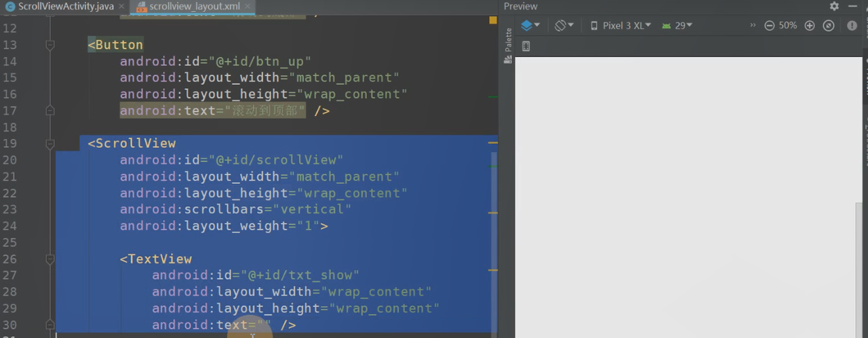The width and height of the screenshot is (868, 338).
Task: Click the yellow warning indicator square
Action: 493,20
